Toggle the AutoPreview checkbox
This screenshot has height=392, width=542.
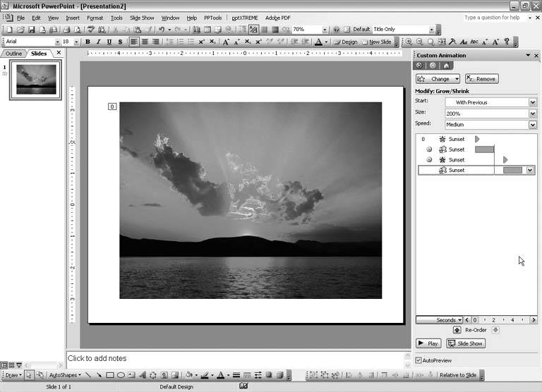[x=419, y=360]
